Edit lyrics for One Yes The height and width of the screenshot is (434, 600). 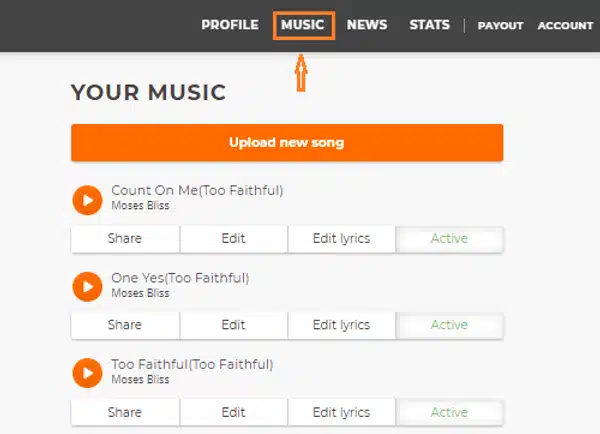click(341, 325)
